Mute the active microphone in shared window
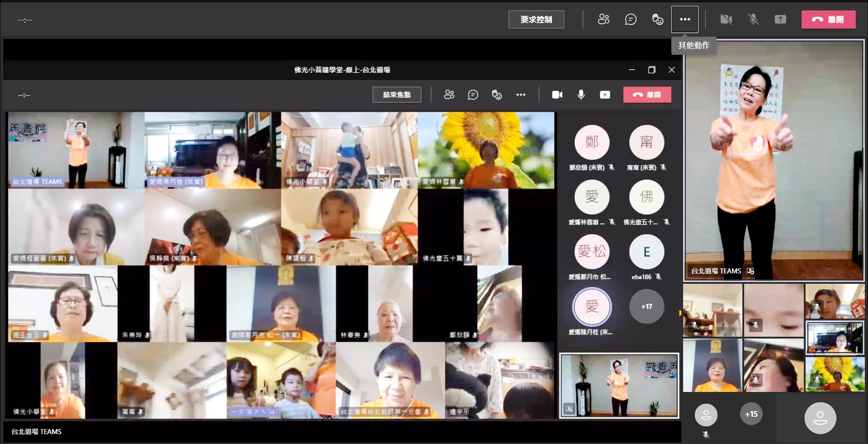Viewport: 868px width, 444px height. (581, 95)
